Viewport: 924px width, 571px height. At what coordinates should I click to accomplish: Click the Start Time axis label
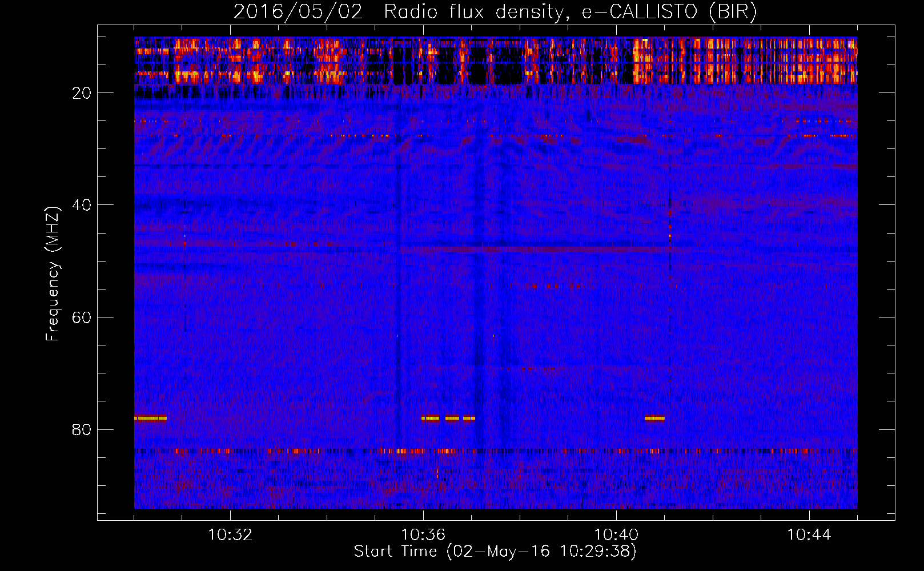[495, 552]
